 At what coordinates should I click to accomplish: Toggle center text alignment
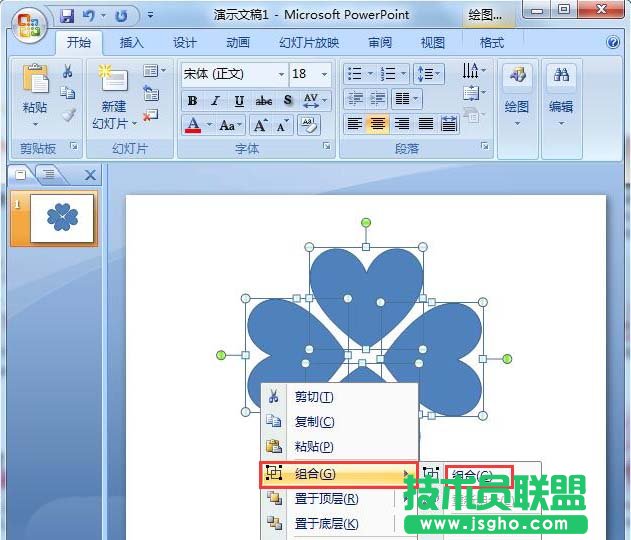point(377,124)
